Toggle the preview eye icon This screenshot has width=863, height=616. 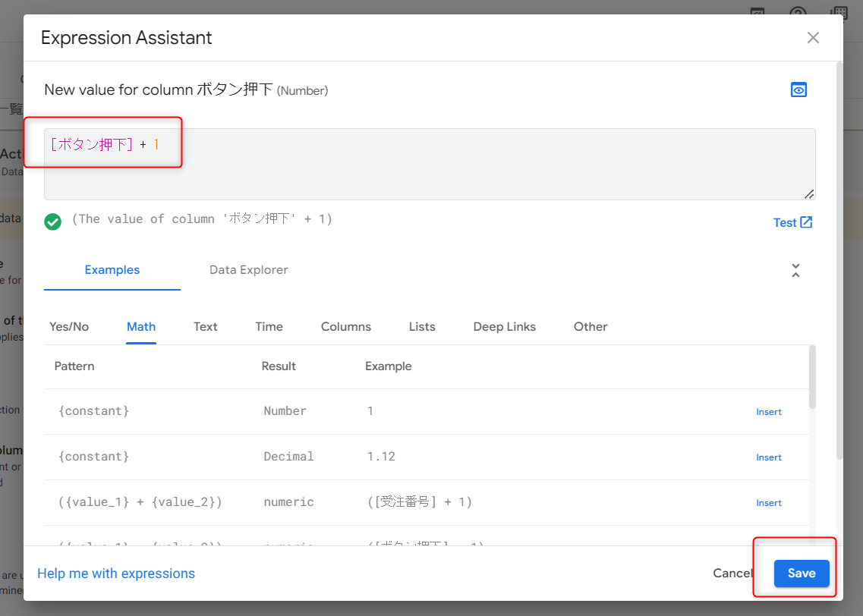tap(798, 90)
